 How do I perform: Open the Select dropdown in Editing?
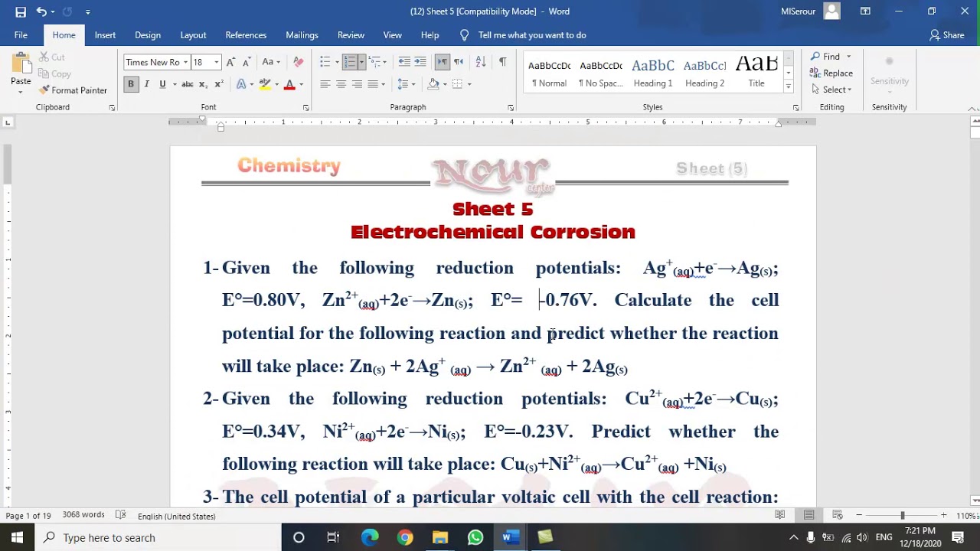[831, 90]
